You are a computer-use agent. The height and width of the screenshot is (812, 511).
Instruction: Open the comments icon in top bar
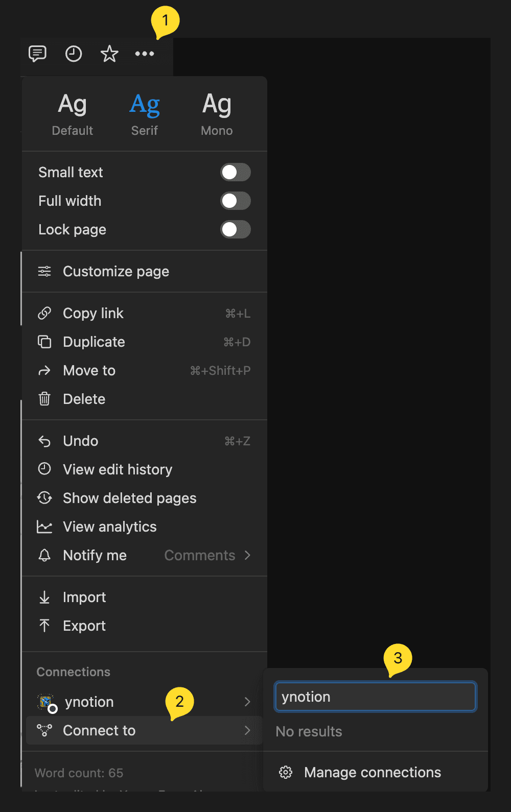coord(37,54)
